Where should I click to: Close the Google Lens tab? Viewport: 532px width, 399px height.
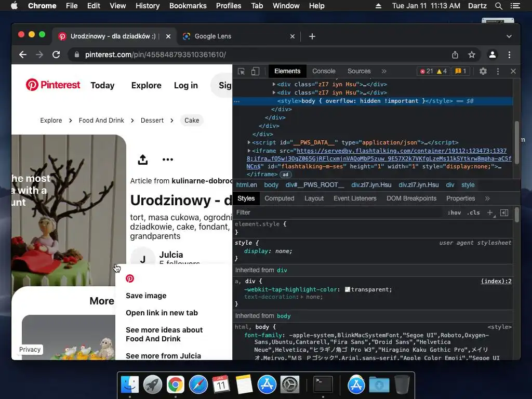292,36
